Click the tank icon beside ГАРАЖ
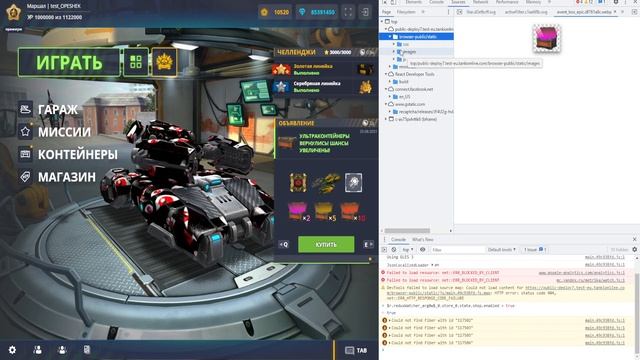The width and height of the screenshot is (640, 360). [25, 109]
